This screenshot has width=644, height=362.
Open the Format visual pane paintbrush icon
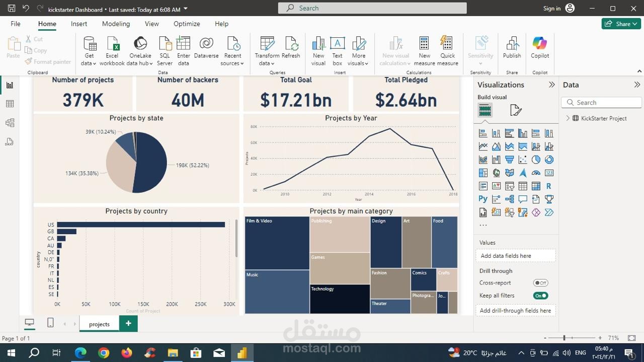[x=515, y=109]
